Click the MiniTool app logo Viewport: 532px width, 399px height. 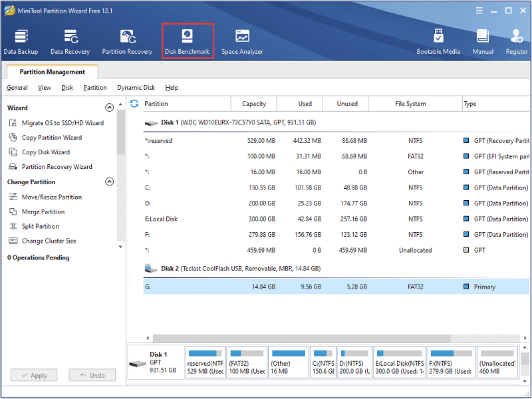tap(9, 11)
